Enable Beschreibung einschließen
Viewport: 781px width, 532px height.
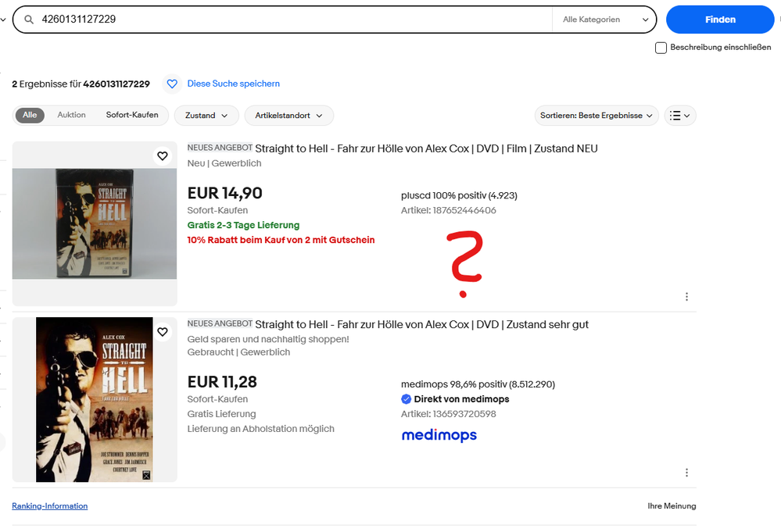tap(661, 48)
